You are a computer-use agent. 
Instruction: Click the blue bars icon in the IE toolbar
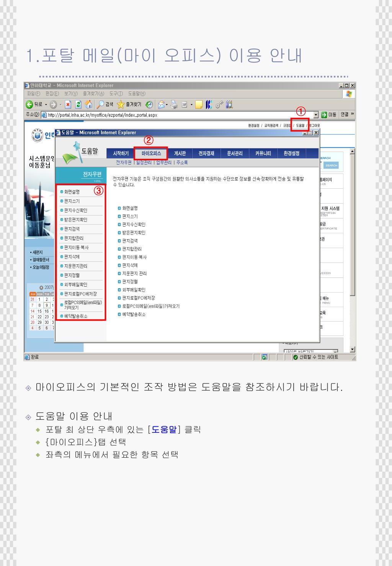click(209, 104)
